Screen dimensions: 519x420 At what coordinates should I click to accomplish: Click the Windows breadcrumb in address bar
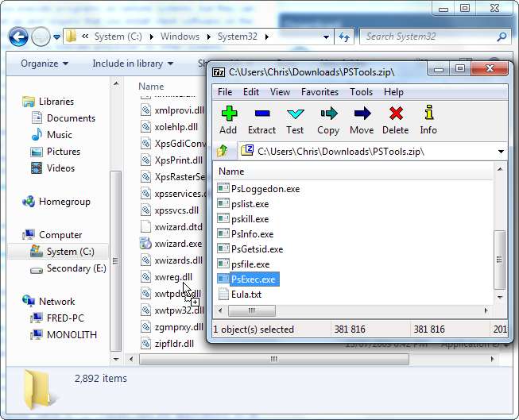click(x=180, y=37)
